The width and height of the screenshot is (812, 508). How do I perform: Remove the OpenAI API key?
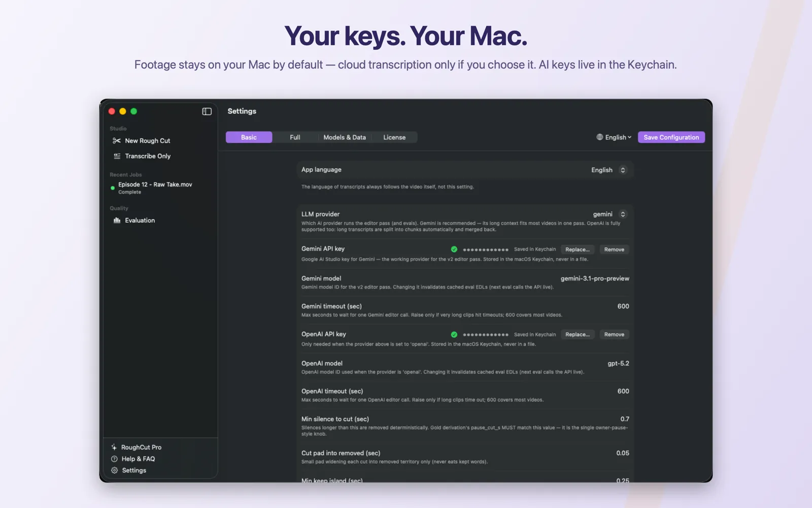pyautogui.click(x=614, y=334)
